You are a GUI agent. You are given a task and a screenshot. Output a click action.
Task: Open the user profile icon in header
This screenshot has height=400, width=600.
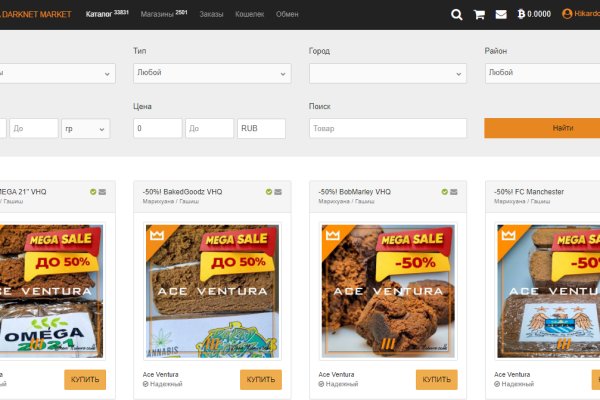567,15
